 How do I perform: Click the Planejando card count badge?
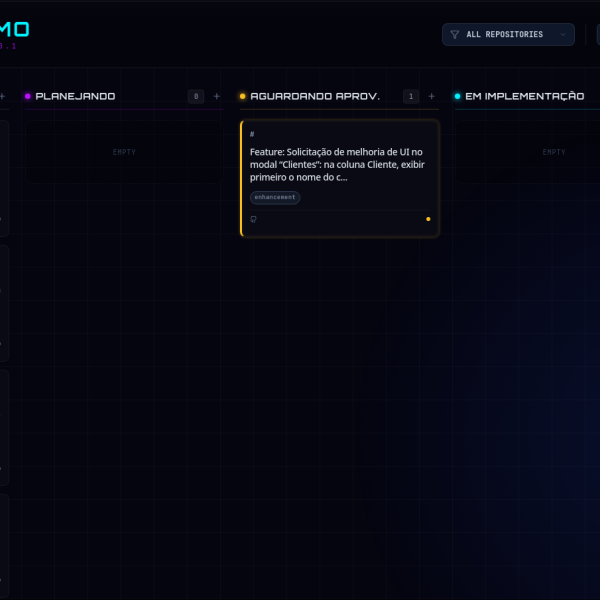click(x=196, y=97)
